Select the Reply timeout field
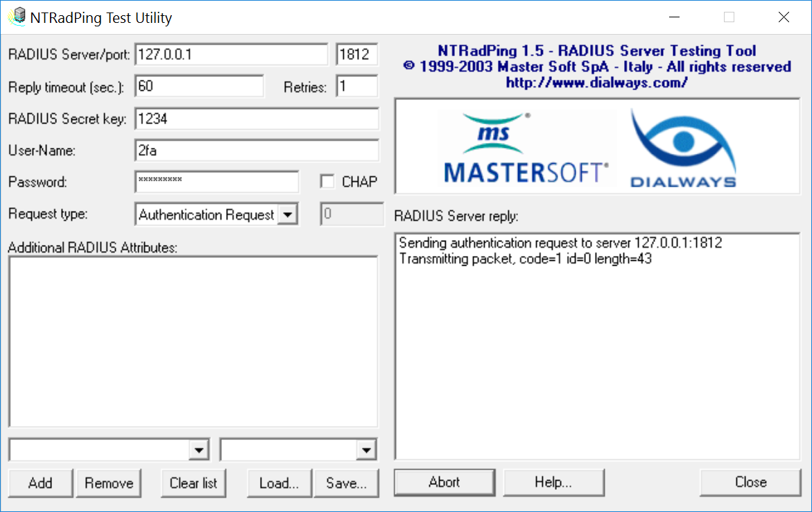The image size is (812, 512). pos(200,86)
